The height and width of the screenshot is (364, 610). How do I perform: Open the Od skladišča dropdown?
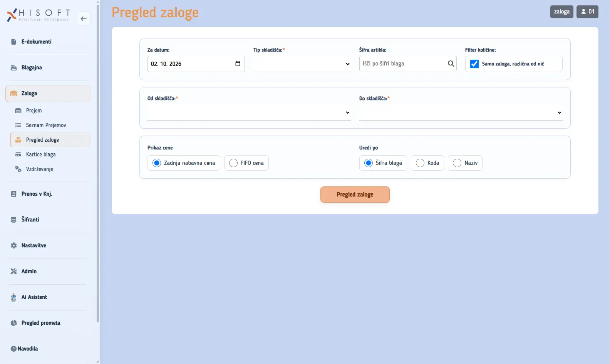point(249,112)
